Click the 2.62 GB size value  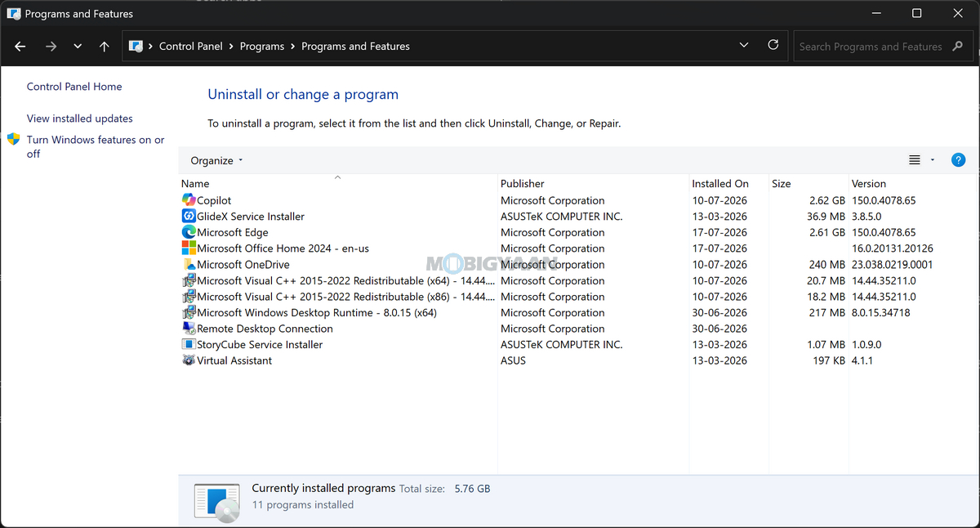tap(827, 200)
